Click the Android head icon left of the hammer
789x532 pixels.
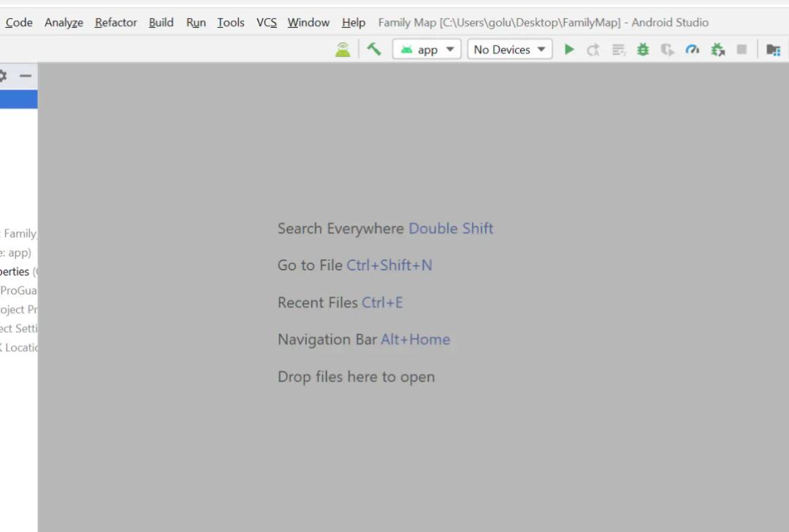(x=343, y=50)
